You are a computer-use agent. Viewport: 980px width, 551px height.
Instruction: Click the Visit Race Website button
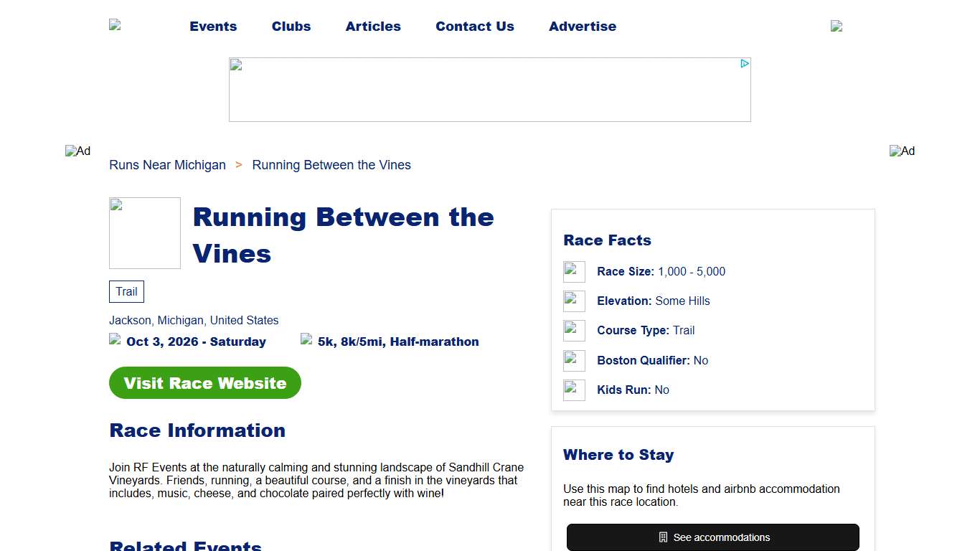pyautogui.click(x=204, y=382)
